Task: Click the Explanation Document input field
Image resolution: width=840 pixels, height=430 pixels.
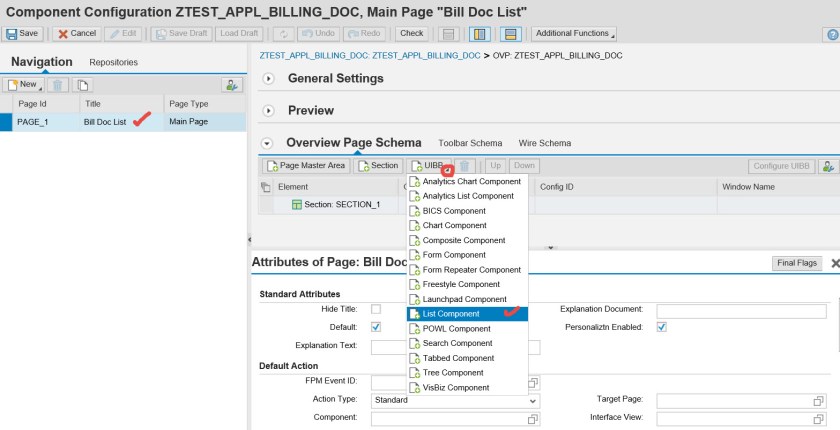Action: click(x=741, y=311)
